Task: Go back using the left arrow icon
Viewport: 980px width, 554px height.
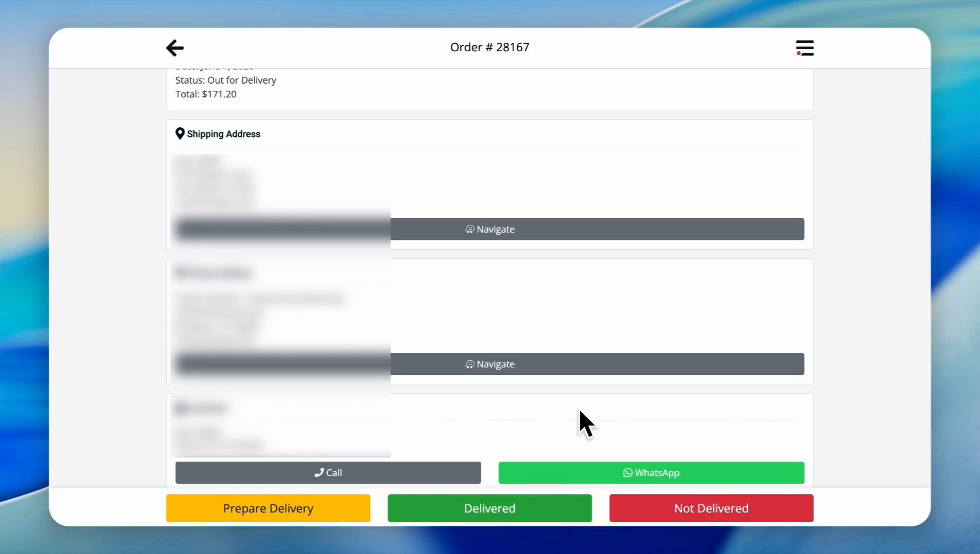Action: click(x=175, y=48)
